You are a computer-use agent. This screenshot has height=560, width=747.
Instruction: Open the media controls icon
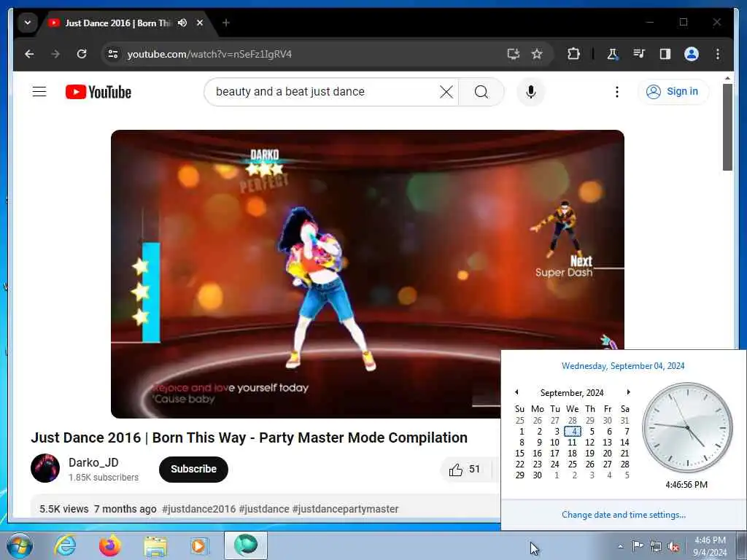tap(639, 54)
